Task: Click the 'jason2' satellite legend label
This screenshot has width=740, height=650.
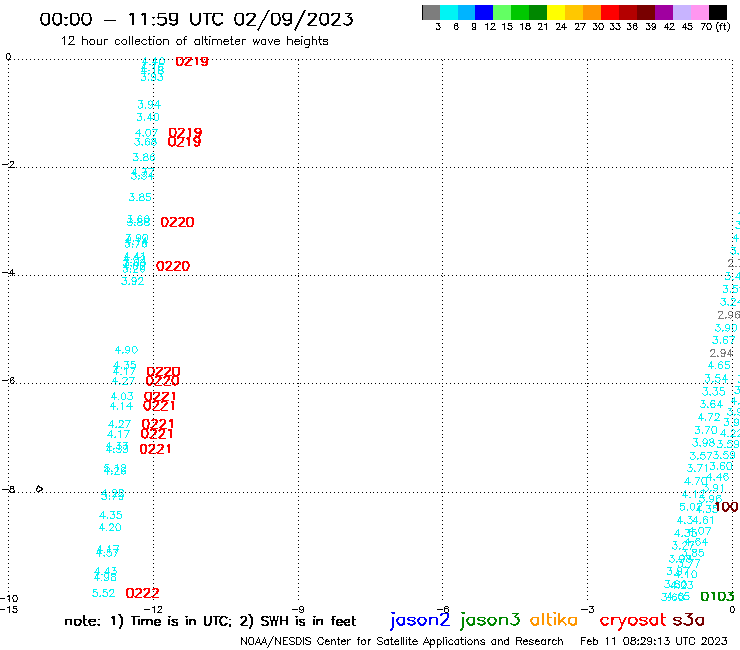Action: coord(420,620)
